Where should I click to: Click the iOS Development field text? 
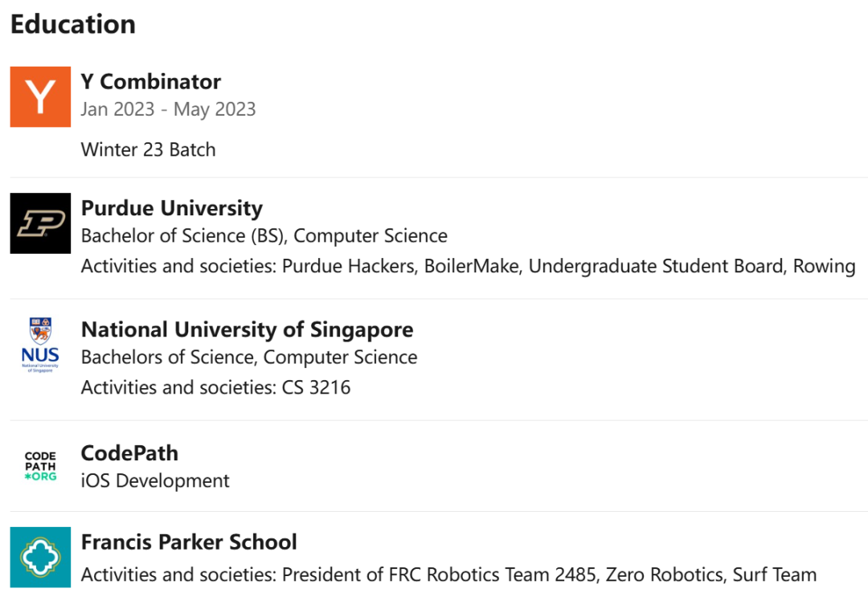(x=155, y=480)
